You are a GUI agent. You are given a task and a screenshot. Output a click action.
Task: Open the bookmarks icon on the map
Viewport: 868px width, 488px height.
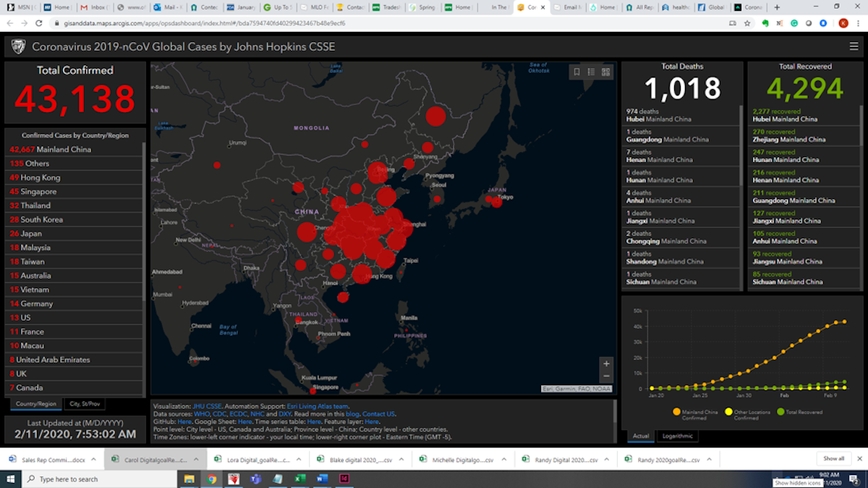click(576, 72)
